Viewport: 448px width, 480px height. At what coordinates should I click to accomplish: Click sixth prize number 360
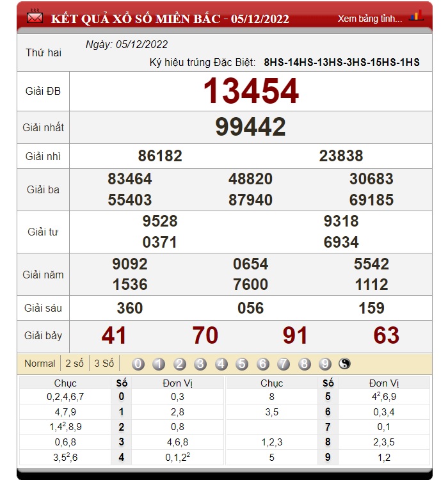click(130, 308)
